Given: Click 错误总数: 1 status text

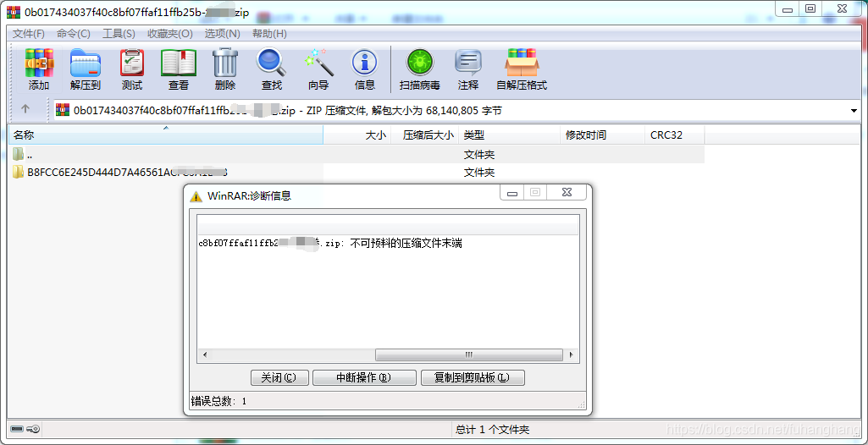Looking at the screenshot, I should click(218, 401).
